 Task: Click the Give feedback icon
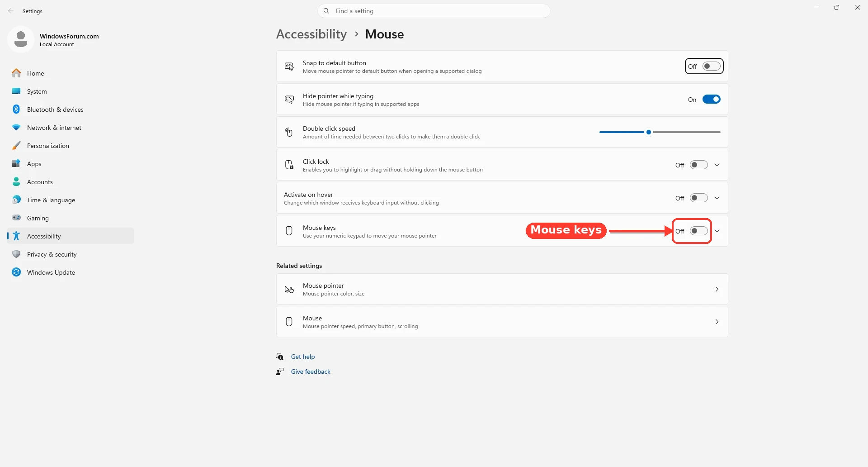pos(280,372)
